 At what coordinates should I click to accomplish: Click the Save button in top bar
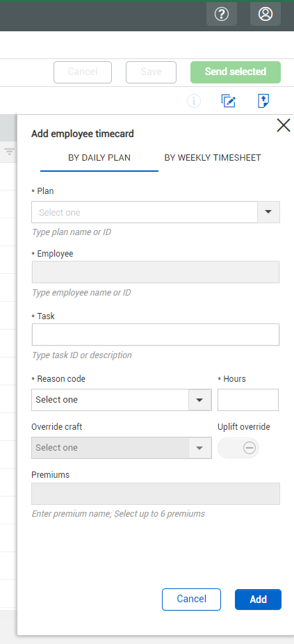click(x=151, y=72)
